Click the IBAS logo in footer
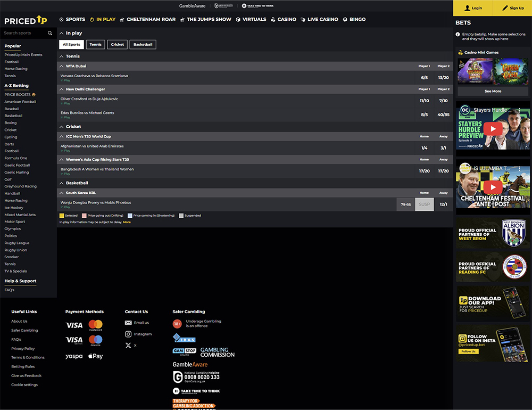 coord(184,338)
